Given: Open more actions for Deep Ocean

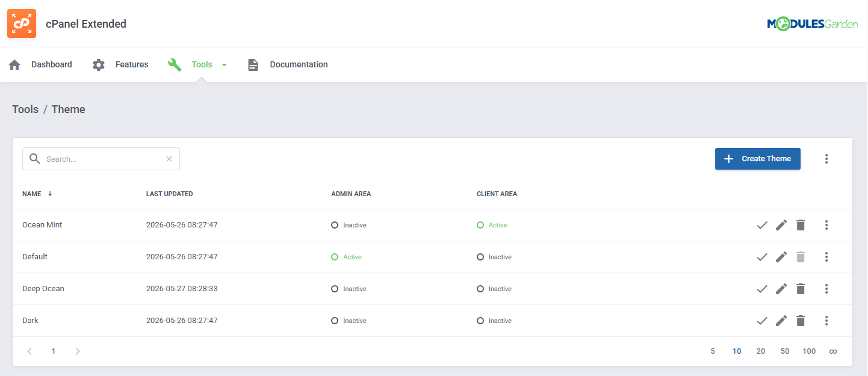Looking at the screenshot, I should [x=826, y=289].
